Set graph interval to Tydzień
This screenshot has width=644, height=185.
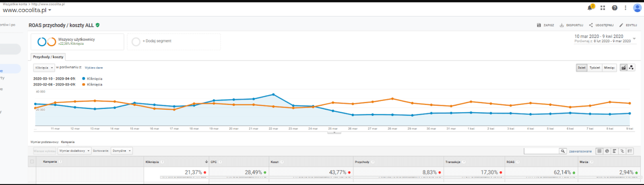point(594,68)
